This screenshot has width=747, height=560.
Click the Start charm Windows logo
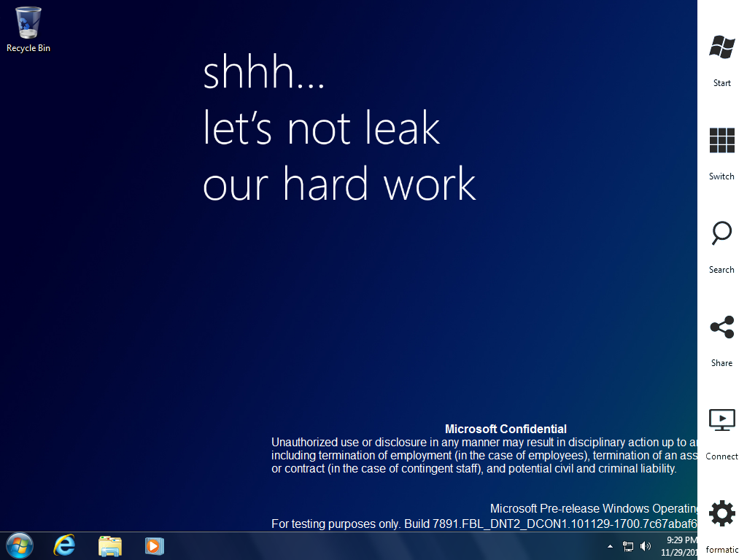721,47
